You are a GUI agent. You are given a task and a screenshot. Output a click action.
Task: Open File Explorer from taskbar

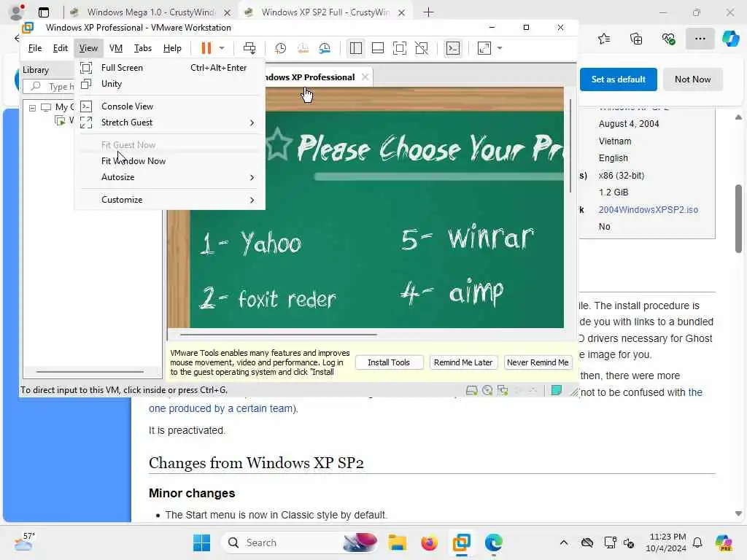(x=397, y=542)
